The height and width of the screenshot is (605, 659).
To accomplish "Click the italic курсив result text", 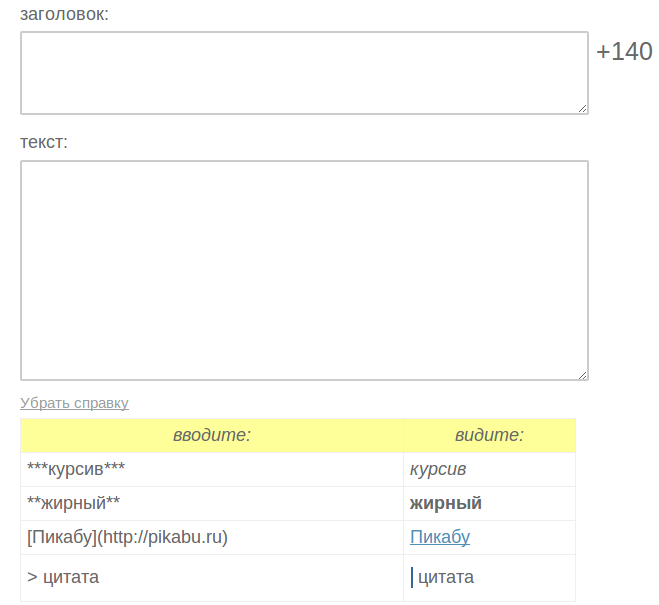I will (438, 469).
